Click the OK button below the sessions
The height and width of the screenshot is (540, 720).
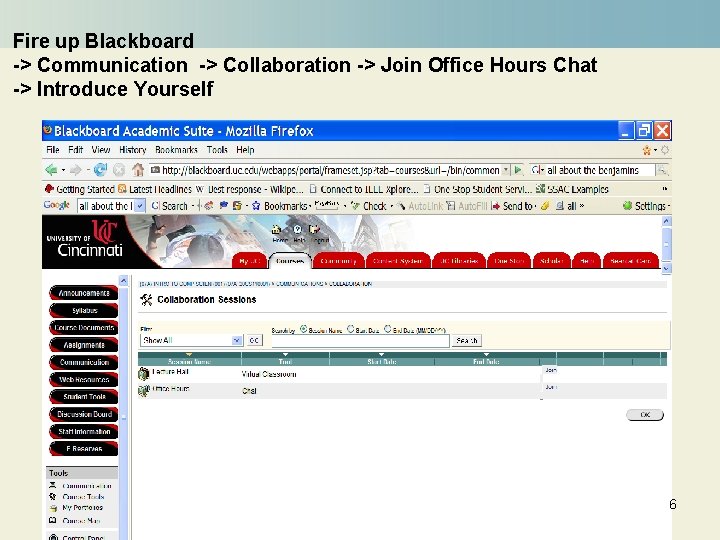[645, 415]
